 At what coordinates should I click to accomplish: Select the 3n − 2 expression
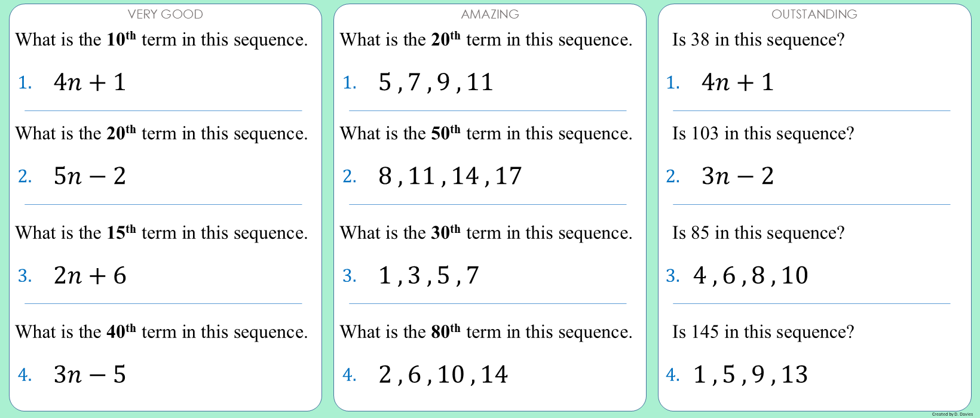pyautogui.click(x=737, y=176)
